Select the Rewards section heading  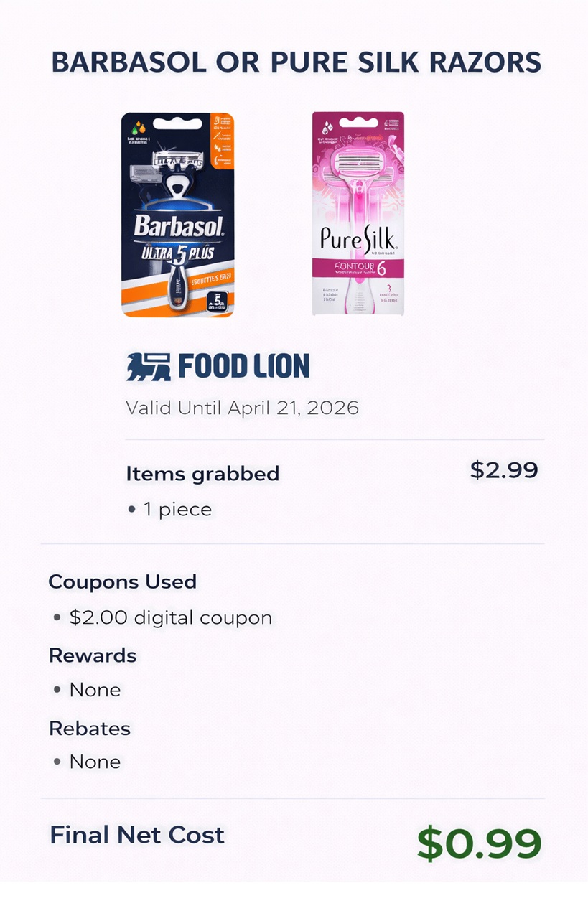coord(92,655)
